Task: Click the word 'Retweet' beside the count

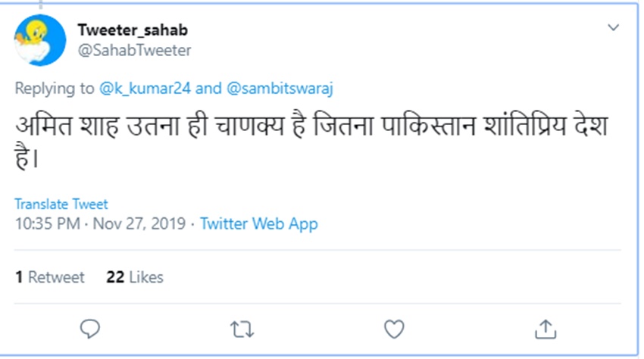Action: pos(57,278)
